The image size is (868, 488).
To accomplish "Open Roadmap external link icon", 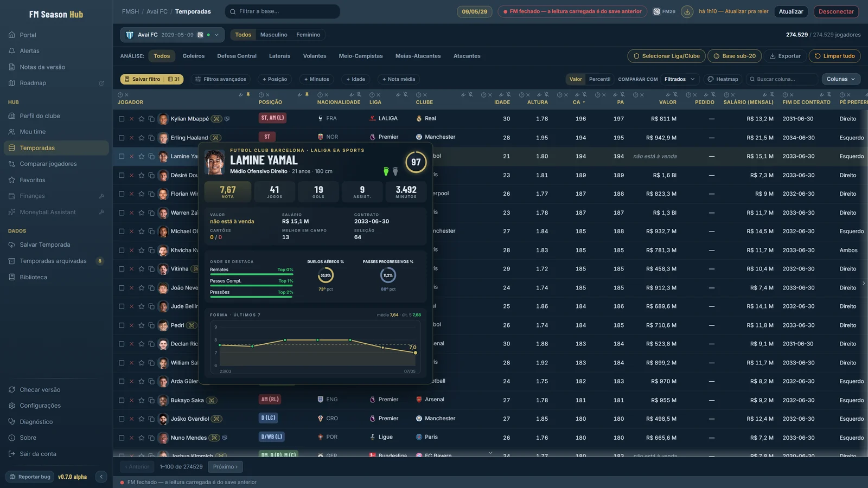I will point(101,83).
